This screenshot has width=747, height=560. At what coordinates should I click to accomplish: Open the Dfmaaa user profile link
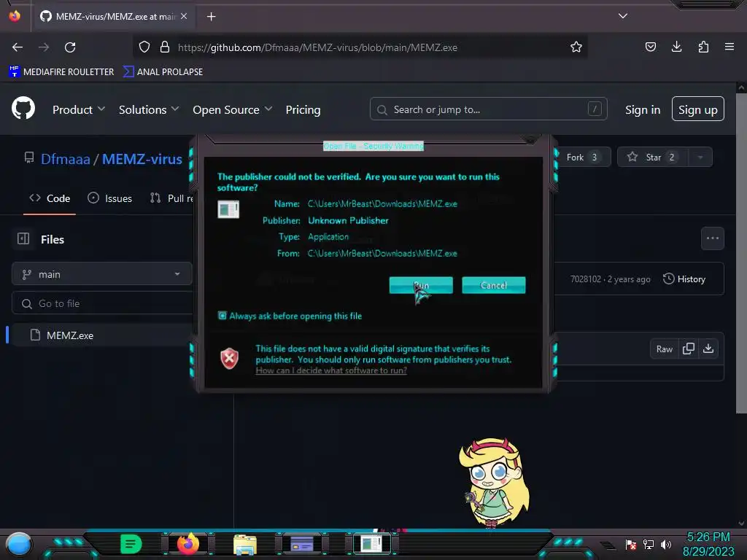pyautogui.click(x=65, y=158)
